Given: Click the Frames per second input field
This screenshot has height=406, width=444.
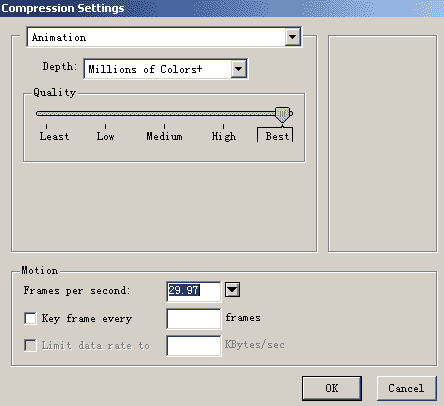Looking at the screenshot, I should [x=193, y=291].
